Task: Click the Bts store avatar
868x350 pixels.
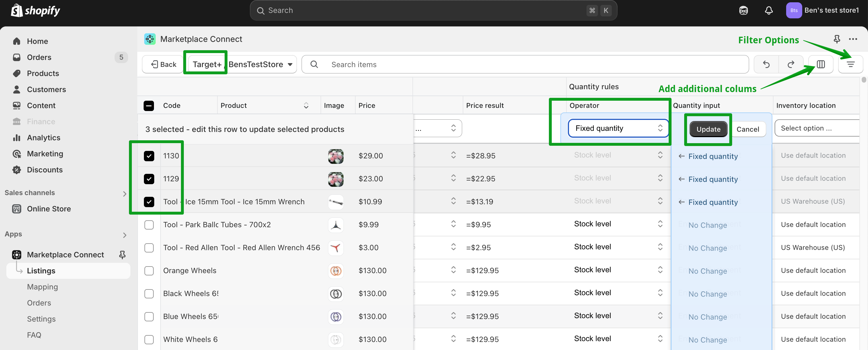Action: pos(794,10)
